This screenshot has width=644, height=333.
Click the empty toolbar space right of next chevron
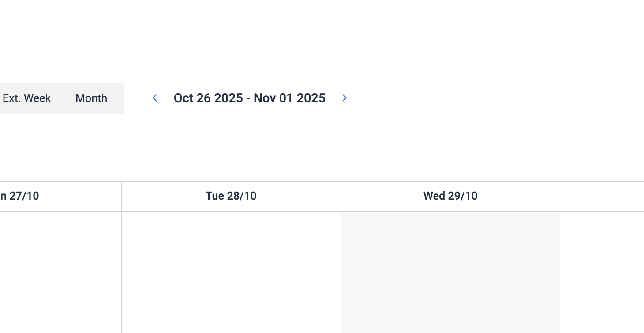tap(485, 98)
